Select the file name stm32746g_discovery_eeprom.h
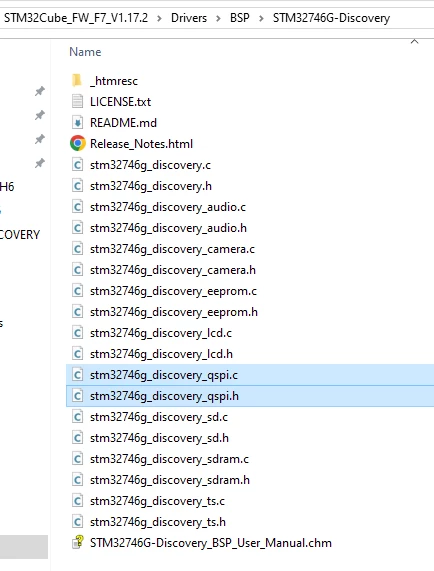Screen dimensions: 434x571 click(x=174, y=312)
